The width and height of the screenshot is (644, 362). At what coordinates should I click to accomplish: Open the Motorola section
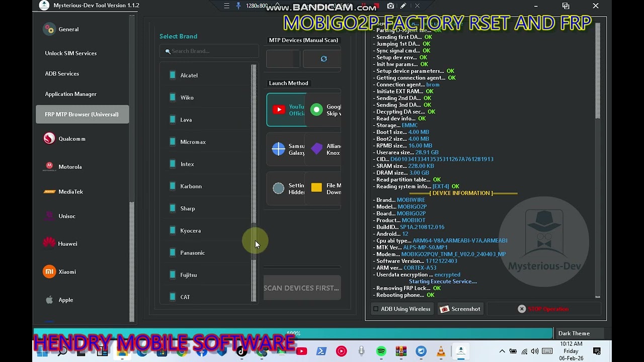[x=83, y=166]
